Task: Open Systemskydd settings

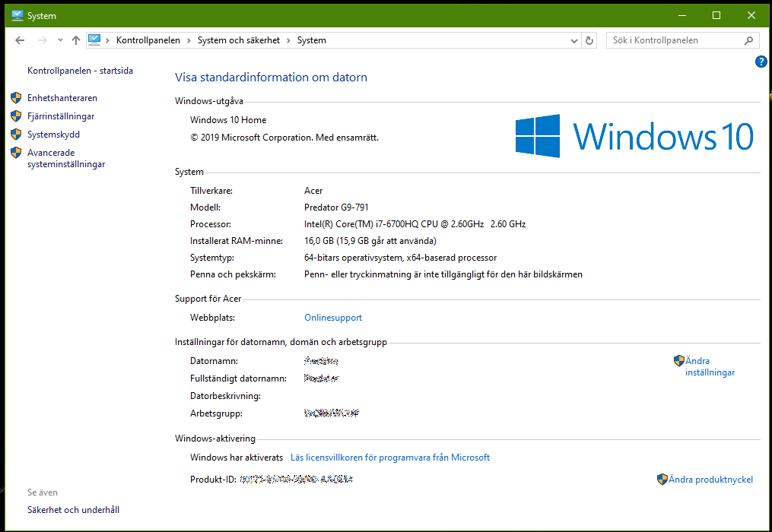Action: (x=53, y=134)
